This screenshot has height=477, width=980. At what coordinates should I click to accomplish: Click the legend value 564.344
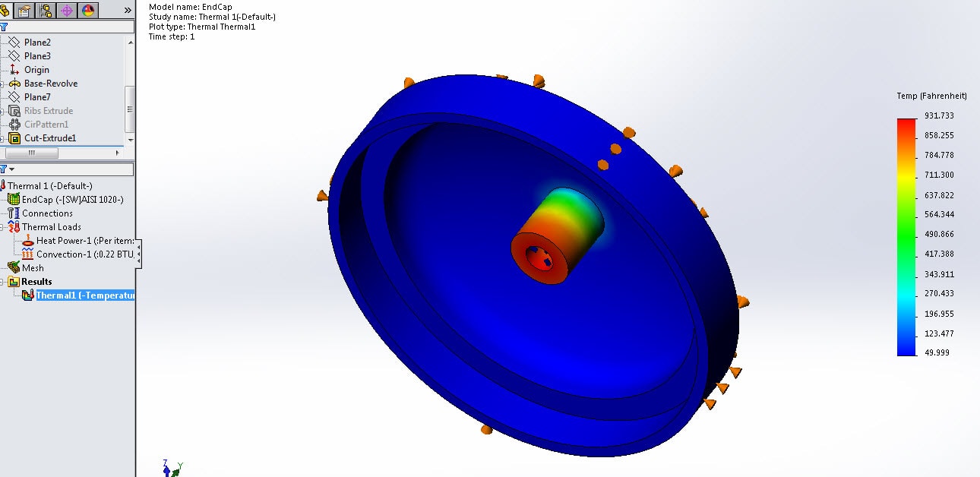click(x=939, y=214)
